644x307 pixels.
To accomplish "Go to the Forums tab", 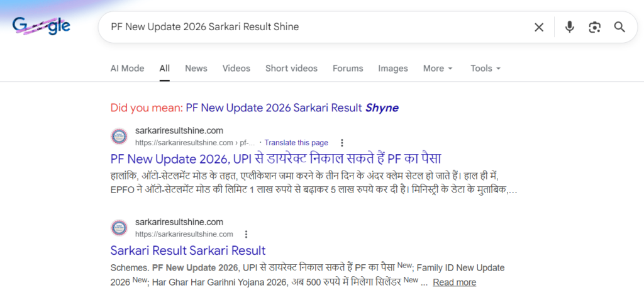I will coord(348,69).
